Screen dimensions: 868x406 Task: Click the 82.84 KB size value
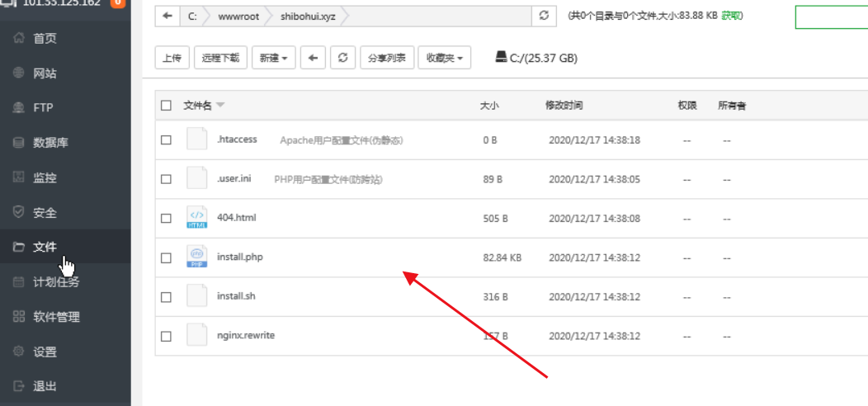(x=502, y=257)
